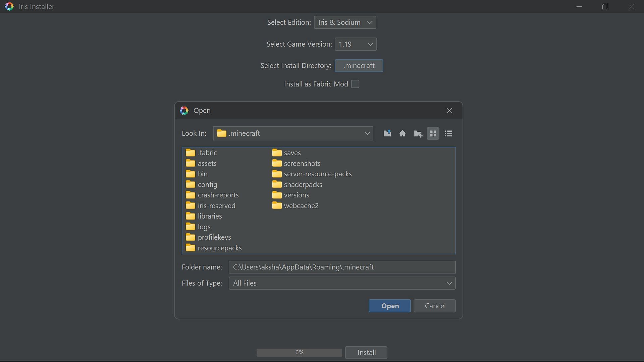The height and width of the screenshot is (362, 644).
Task: Click the Cancel button to dismiss dialog
Action: pyautogui.click(x=435, y=306)
